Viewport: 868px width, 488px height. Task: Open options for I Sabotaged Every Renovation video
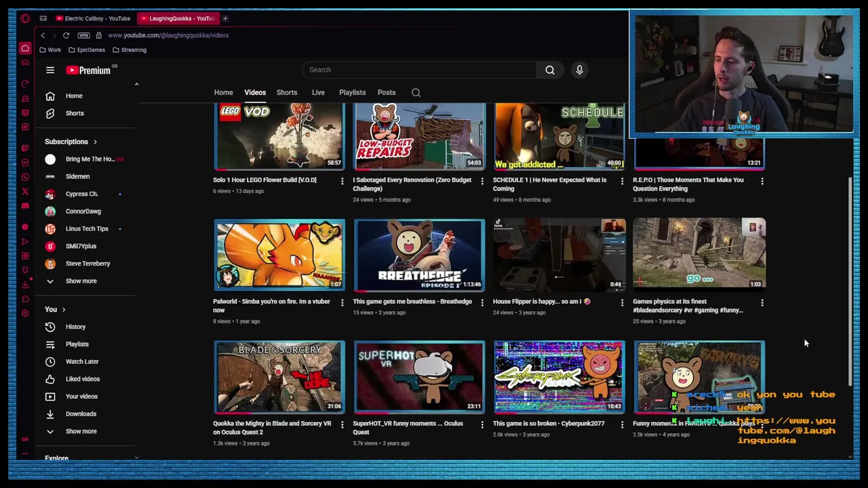pyautogui.click(x=482, y=181)
